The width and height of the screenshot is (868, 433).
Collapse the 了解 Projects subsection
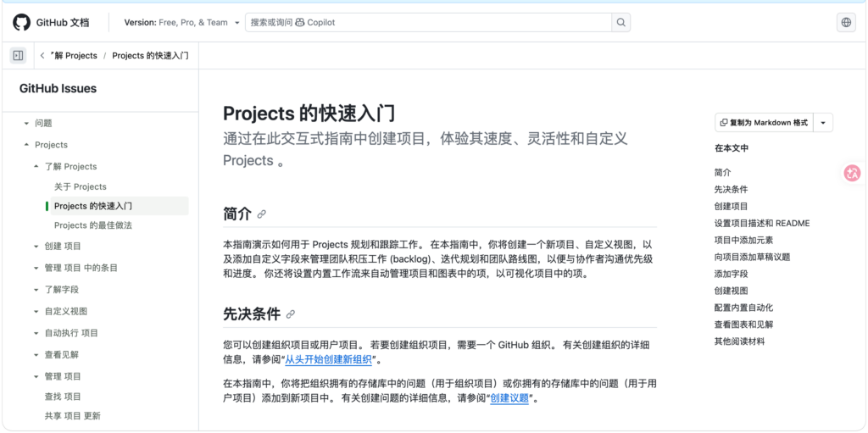36,167
